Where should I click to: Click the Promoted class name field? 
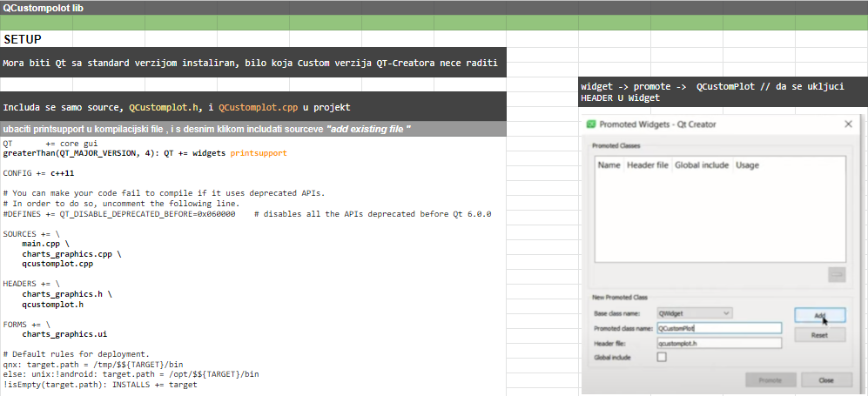click(x=719, y=328)
